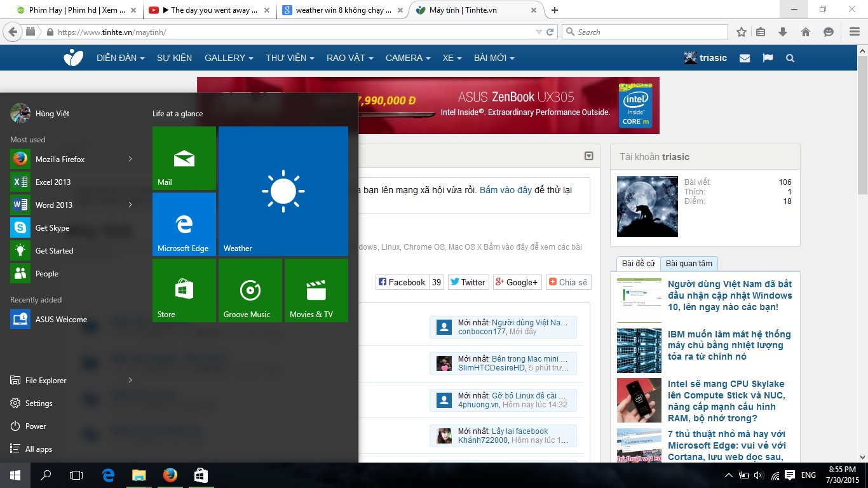Screen dimensions: 868x488
Task: Open IBM muốn làm mát hệ thống article
Action: (729, 345)
